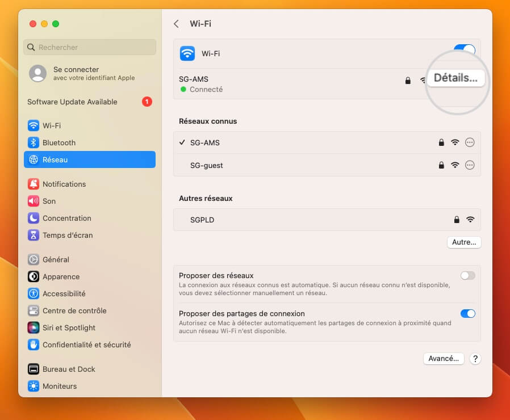This screenshot has width=510, height=420.
Task: Open Wi-Fi settings in the sidebar
Action: (89, 125)
